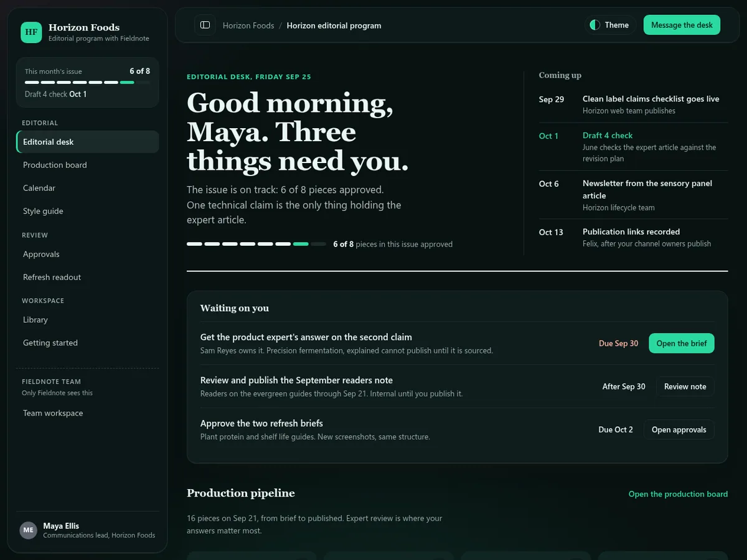Click the Maya Ellis user name
Screen dimensions: 747x560
click(61, 526)
